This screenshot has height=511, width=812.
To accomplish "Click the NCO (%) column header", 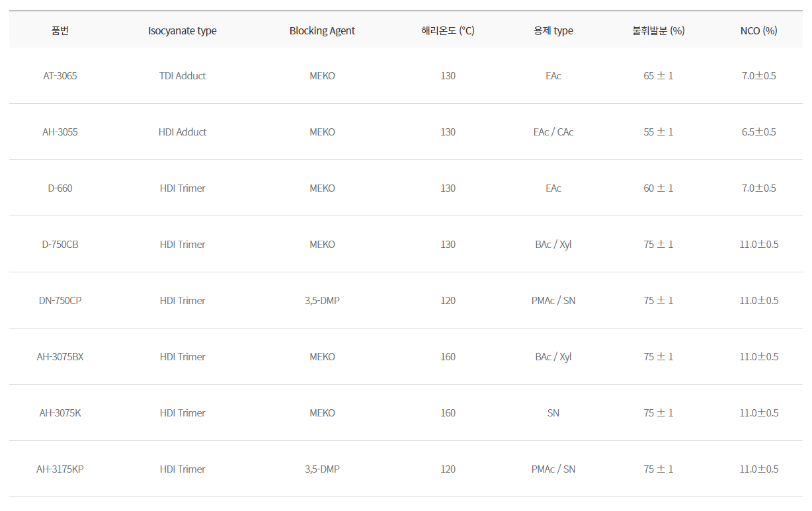I will [x=758, y=30].
